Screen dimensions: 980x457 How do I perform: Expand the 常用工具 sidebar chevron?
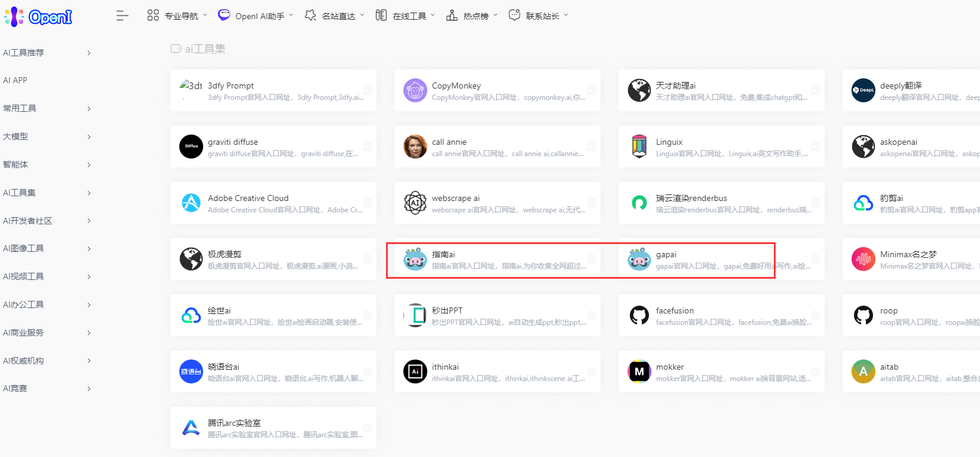89,108
